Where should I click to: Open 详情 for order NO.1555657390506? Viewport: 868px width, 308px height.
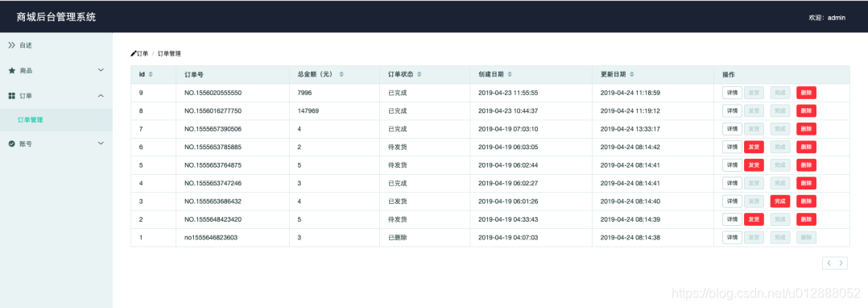tap(732, 128)
